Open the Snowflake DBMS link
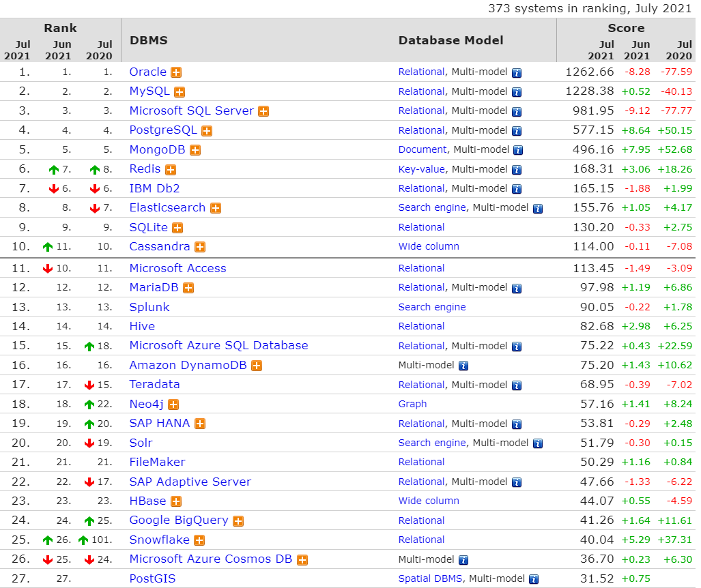This screenshot has height=588, width=701. coord(159,540)
